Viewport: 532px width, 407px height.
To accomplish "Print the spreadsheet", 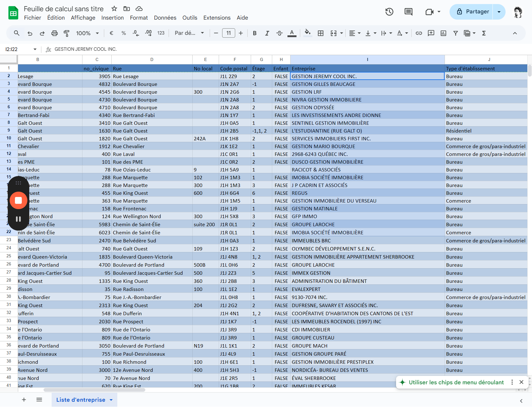I will click(x=54, y=33).
